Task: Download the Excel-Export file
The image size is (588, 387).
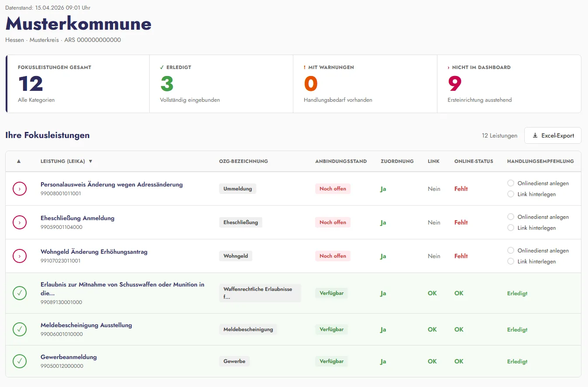Action: 553,135
